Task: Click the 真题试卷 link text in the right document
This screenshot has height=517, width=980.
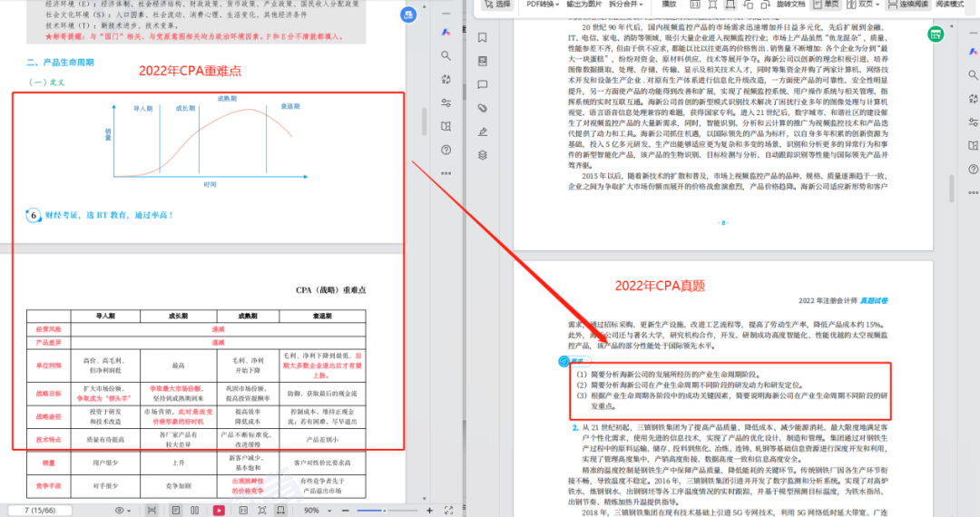Action: [874, 300]
